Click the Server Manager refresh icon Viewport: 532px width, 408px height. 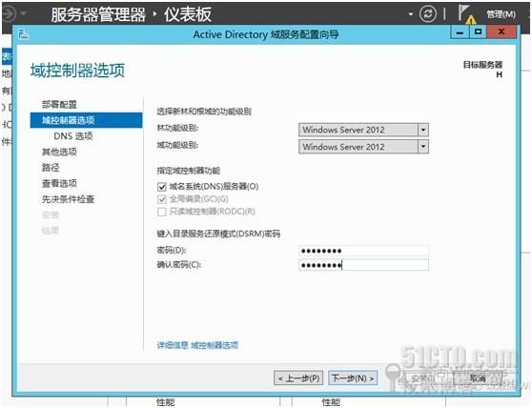(427, 14)
